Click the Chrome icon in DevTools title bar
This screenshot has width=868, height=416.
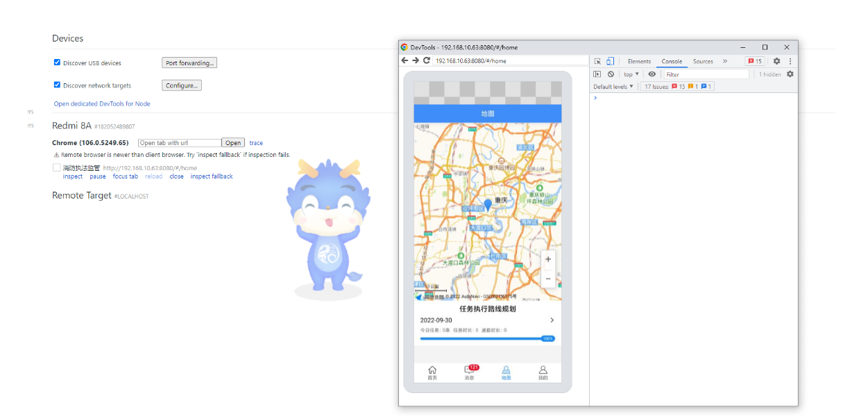pyautogui.click(x=405, y=47)
